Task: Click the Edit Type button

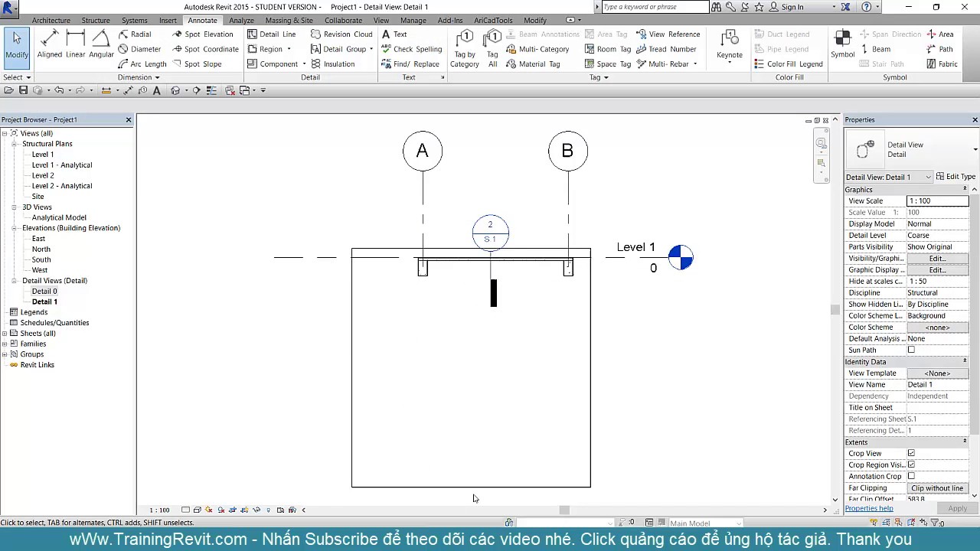Action: [955, 177]
